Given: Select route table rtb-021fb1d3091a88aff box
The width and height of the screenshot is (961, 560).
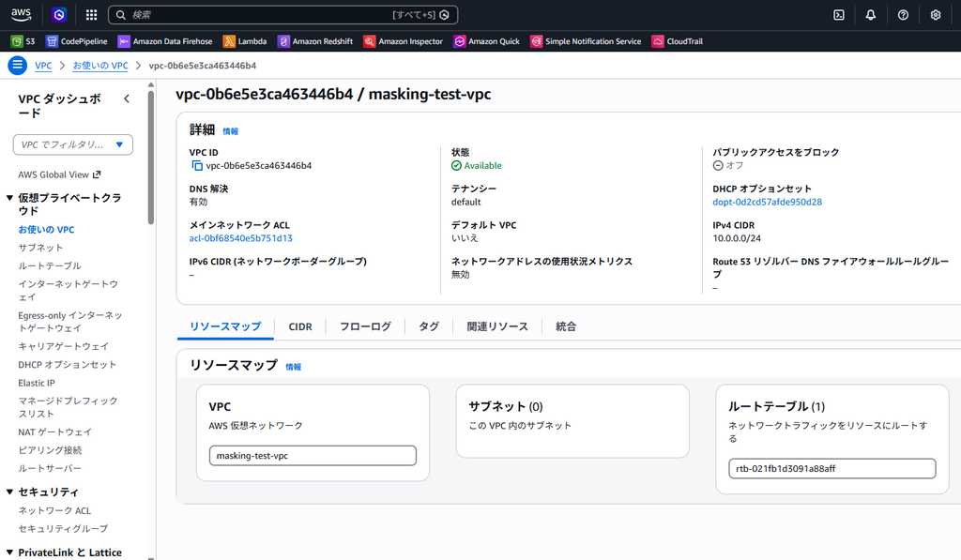Looking at the screenshot, I should [831, 468].
